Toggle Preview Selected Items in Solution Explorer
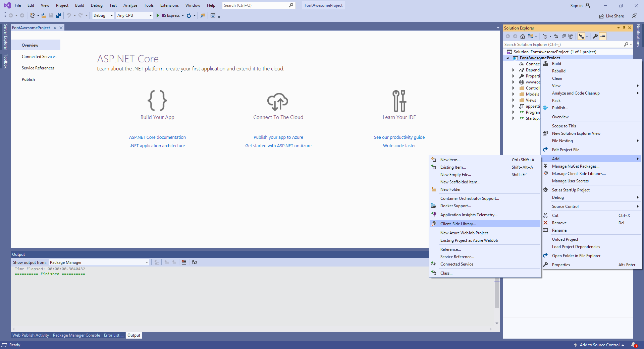 tap(603, 36)
